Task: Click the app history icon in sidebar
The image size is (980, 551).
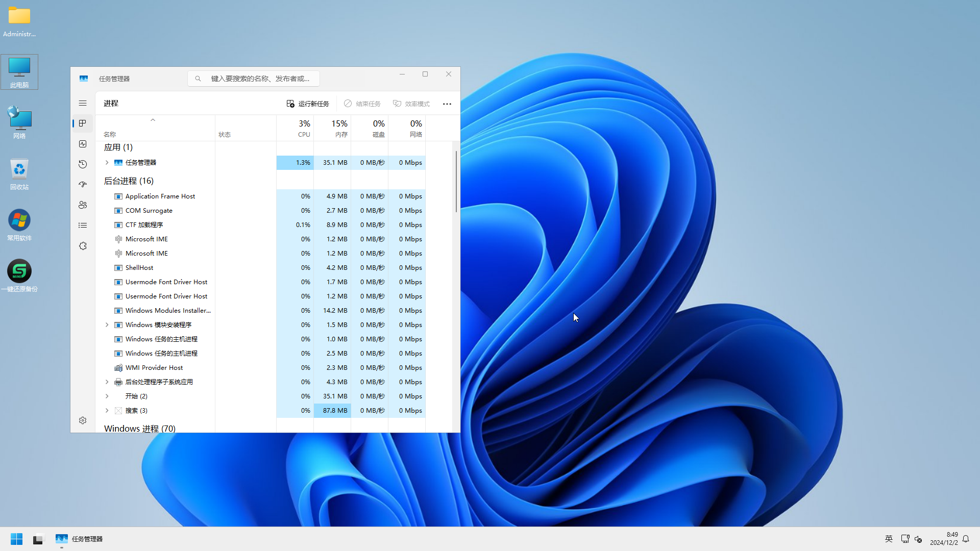Action: pos(83,163)
